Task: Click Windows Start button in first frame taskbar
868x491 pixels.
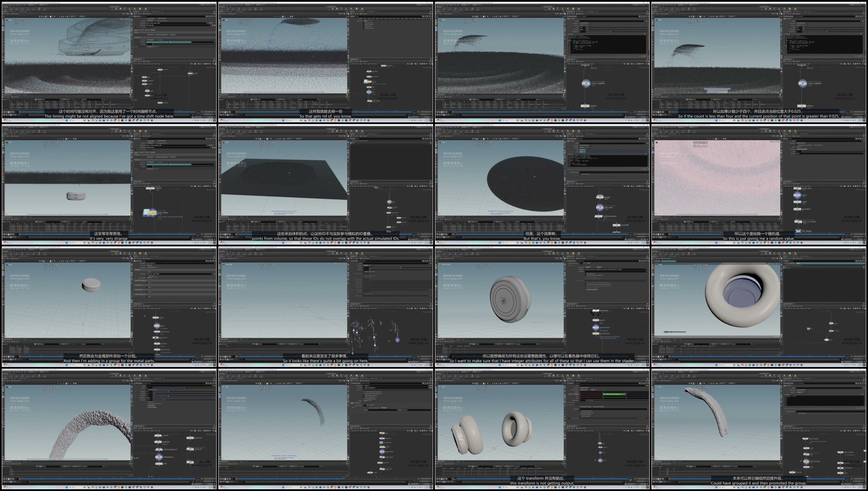Action: (x=66, y=120)
